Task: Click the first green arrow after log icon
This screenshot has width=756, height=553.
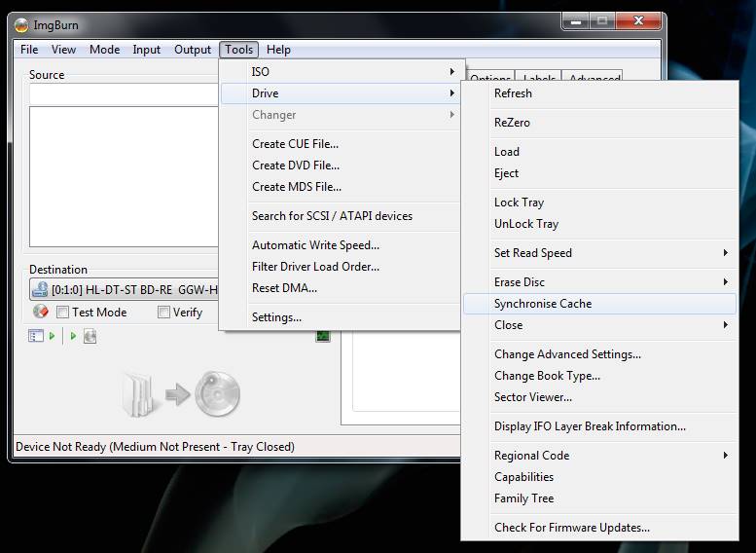Action: coord(53,336)
